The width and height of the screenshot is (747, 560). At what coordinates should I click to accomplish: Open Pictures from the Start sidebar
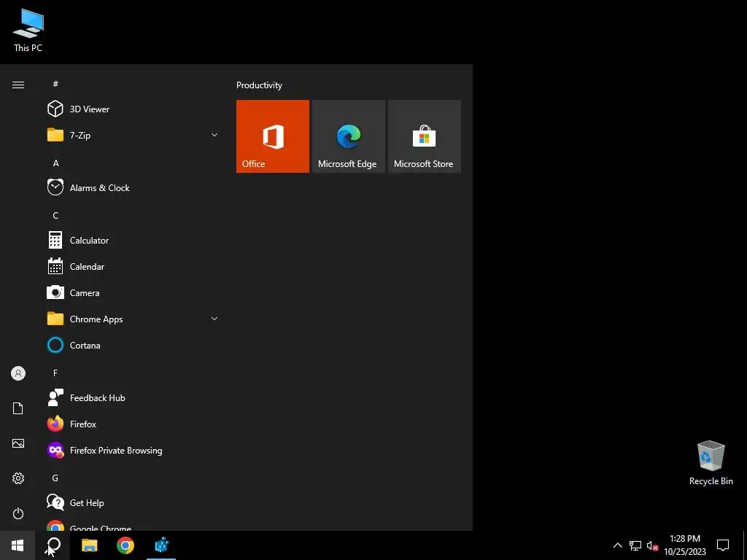(18, 443)
